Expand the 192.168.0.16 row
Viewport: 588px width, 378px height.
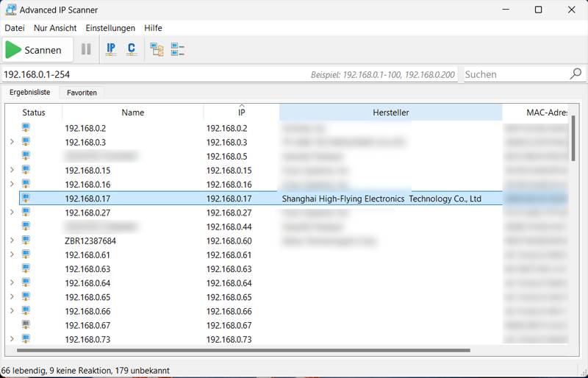tap(12, 184)
